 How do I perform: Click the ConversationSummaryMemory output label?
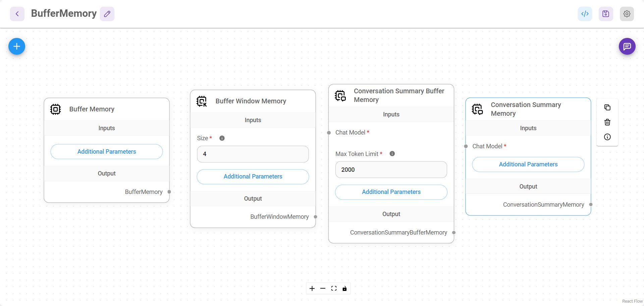(x=543, y=205)
